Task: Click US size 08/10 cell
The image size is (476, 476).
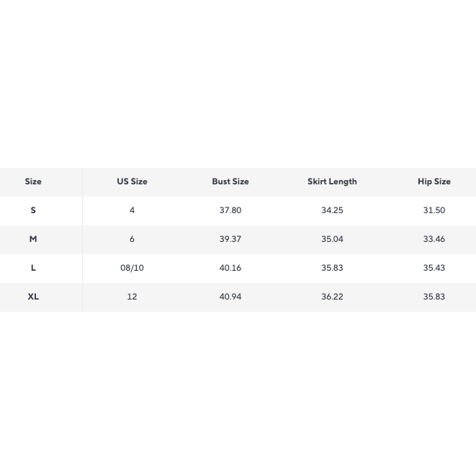Action: 132,268
